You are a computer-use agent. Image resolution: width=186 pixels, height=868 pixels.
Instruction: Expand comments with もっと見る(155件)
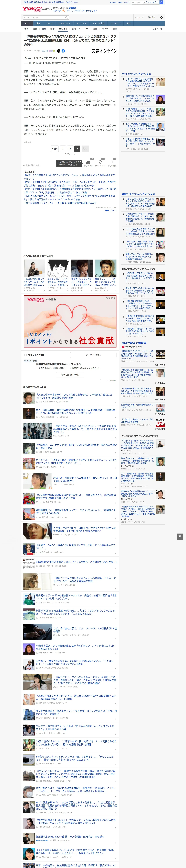point(70,375)
